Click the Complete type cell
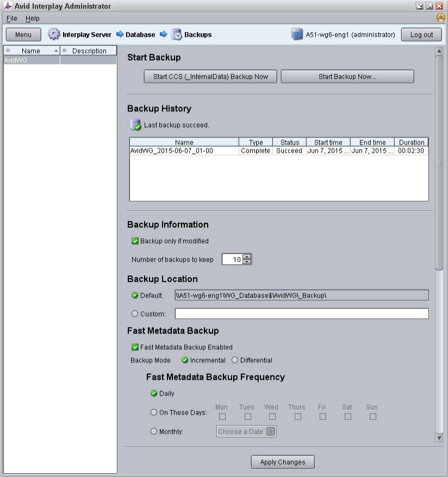This screenshot has height=477, width=448. point(256,150)
